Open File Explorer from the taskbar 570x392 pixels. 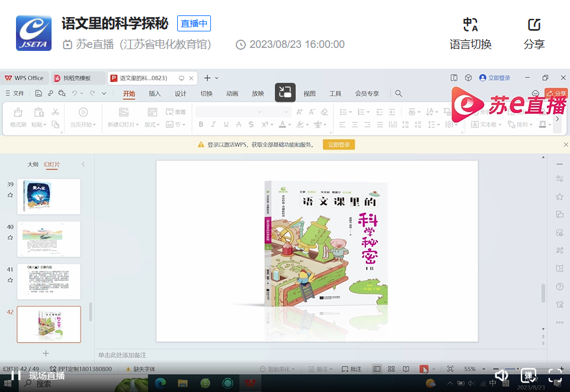click(x=183, y=383)
